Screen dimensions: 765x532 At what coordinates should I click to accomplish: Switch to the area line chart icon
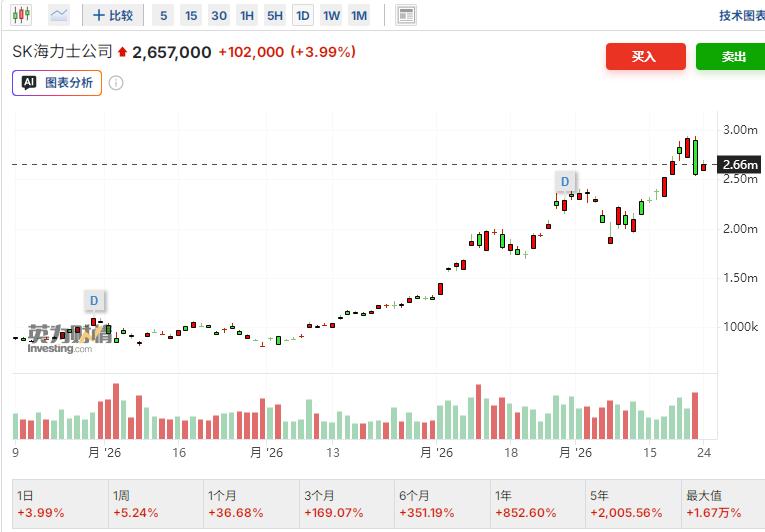point(59,15)
